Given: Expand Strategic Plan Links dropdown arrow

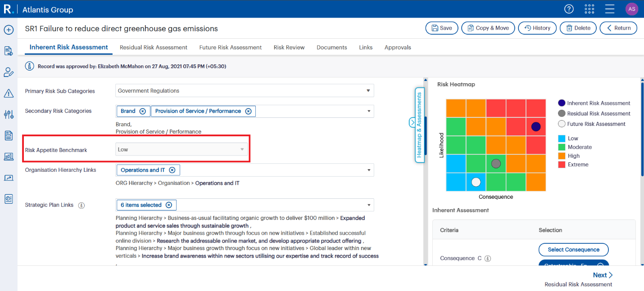Looking at the screenshot, I should coord(369,205).
